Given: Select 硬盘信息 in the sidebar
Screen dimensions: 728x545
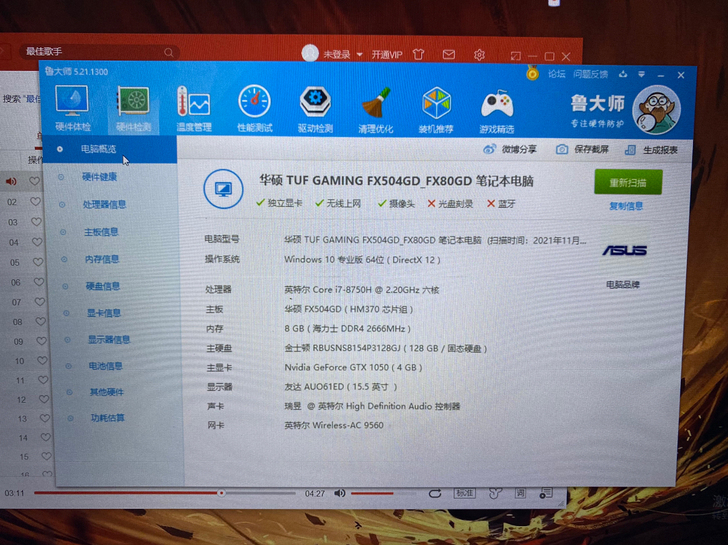Looking at the screenshot, I should tap(103, 286).
